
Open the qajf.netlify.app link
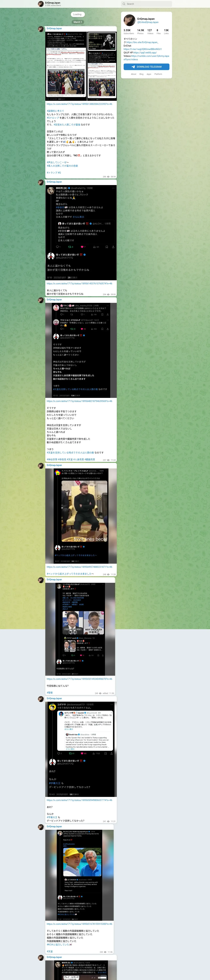click(x=145, y=52)
